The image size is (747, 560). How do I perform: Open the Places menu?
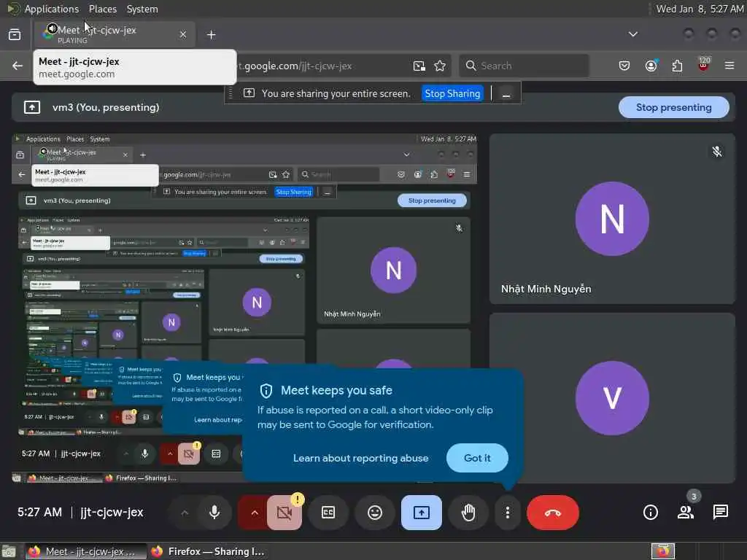[x=102, y=9]
